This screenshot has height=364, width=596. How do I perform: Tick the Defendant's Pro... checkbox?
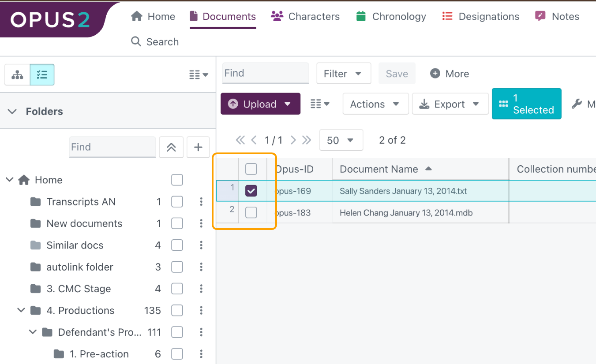tap(177, 332)
